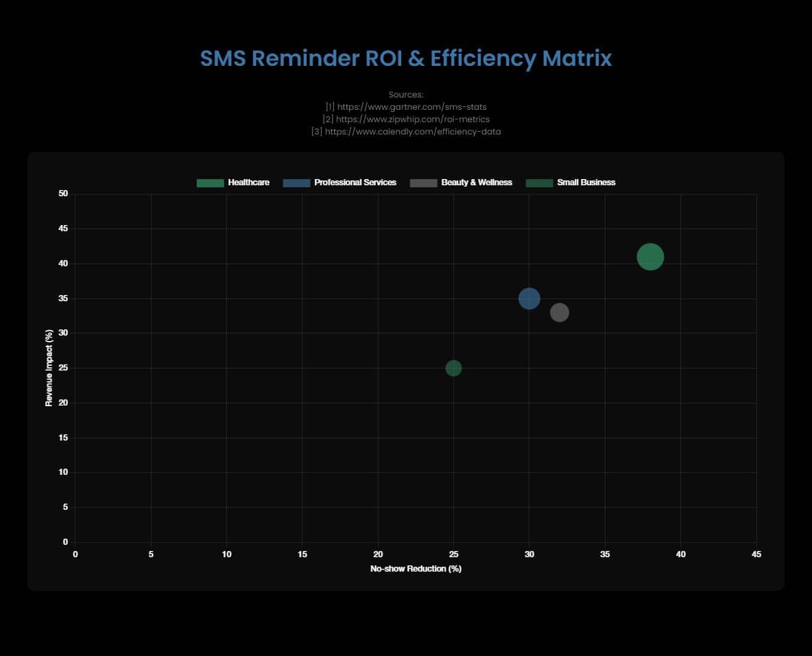Viewport: 812px width, 656px height.
Task: Open the chart legend options
Action: [407, 183]
